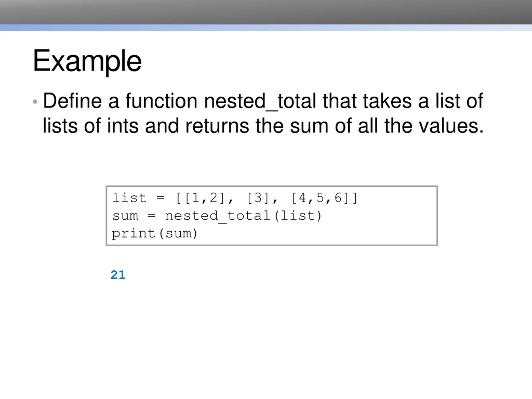The height and width of the screenshot is (399, 532).
Task: Click the dark gray header bar
Action: (266, 12)
